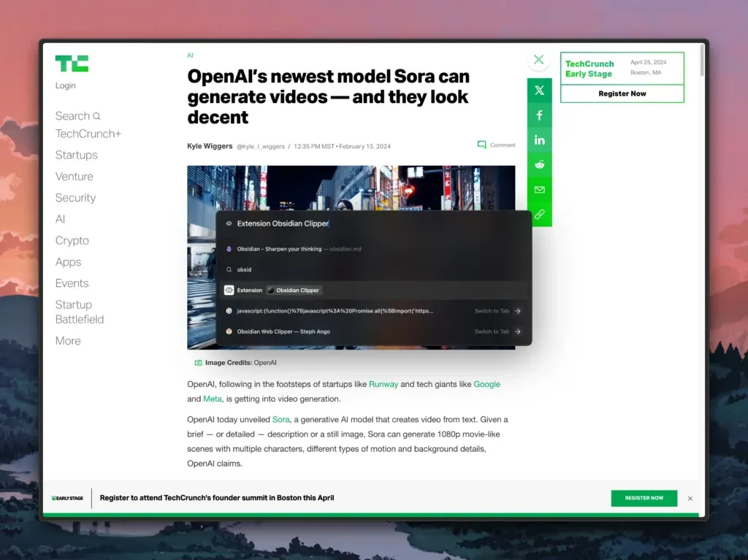This screenshot has width=748, height=560.
Task: Dismiss the bottom banner with X
Action: click(x=690, y=499)
